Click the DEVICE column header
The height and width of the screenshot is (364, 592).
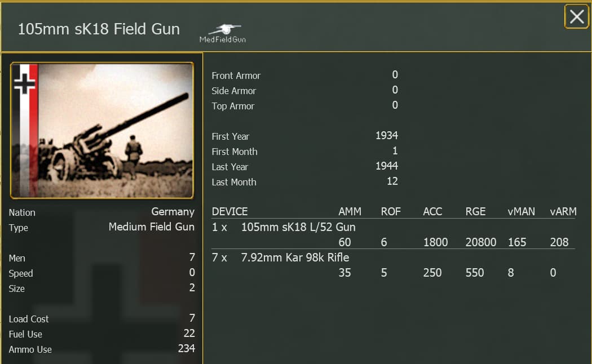point(229,212)
